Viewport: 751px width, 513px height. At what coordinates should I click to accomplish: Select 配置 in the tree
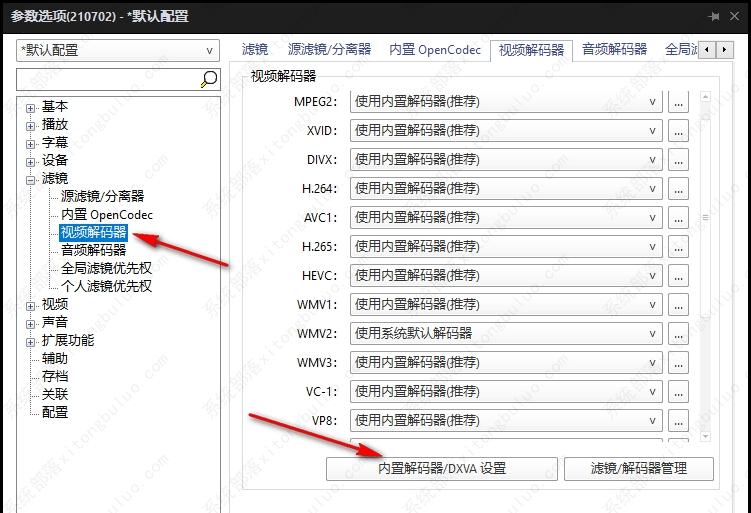tap(55, 412)
